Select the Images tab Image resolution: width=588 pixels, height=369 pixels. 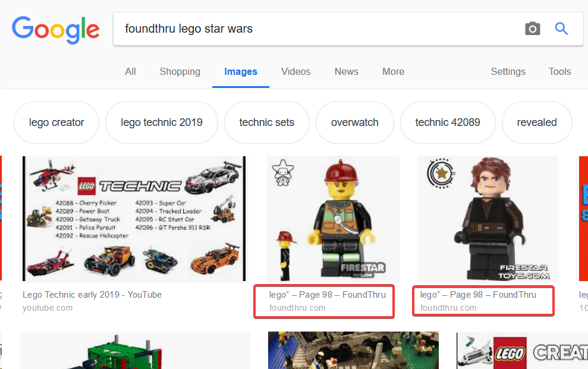coord(241,71)
